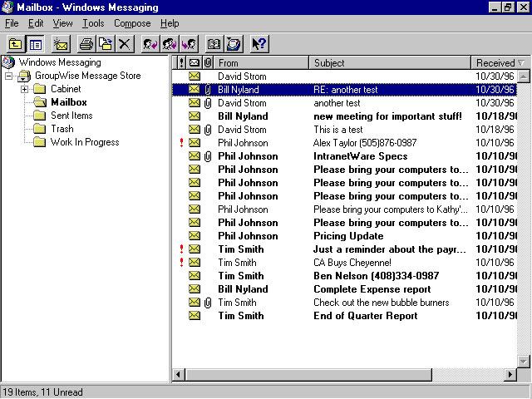The image size is (532, 399).
Task: Click red exclamation on 'CA Buys Cheyenne!' row
Action: point(182,263)
